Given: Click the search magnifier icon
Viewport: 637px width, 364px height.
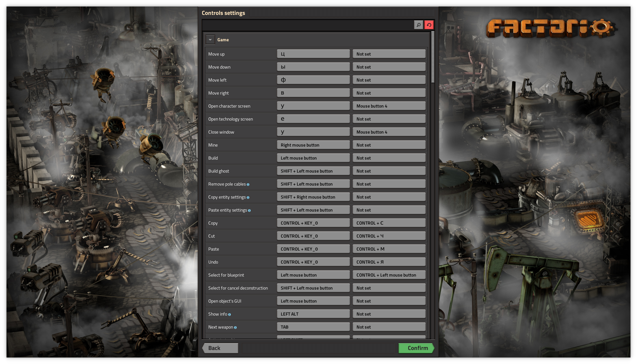Looking at the screenshot, I should tap(418, 25).
